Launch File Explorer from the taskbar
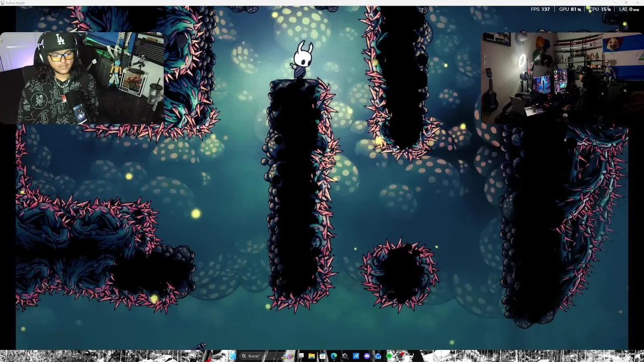644x362 pixels. pyautogui.click(x=311, y=356)
